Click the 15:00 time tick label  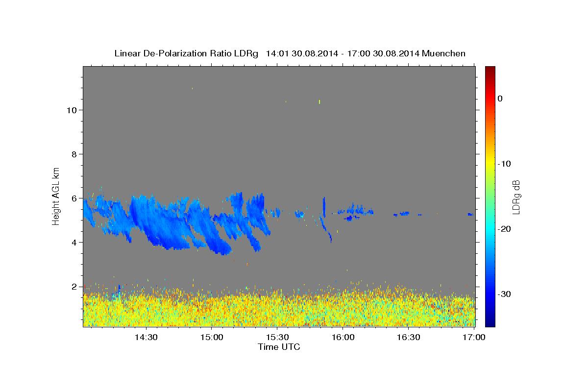[212, 337]
